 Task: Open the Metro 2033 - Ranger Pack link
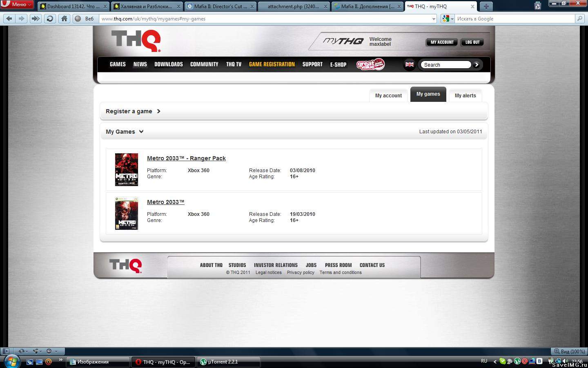[x=186, y=158]
